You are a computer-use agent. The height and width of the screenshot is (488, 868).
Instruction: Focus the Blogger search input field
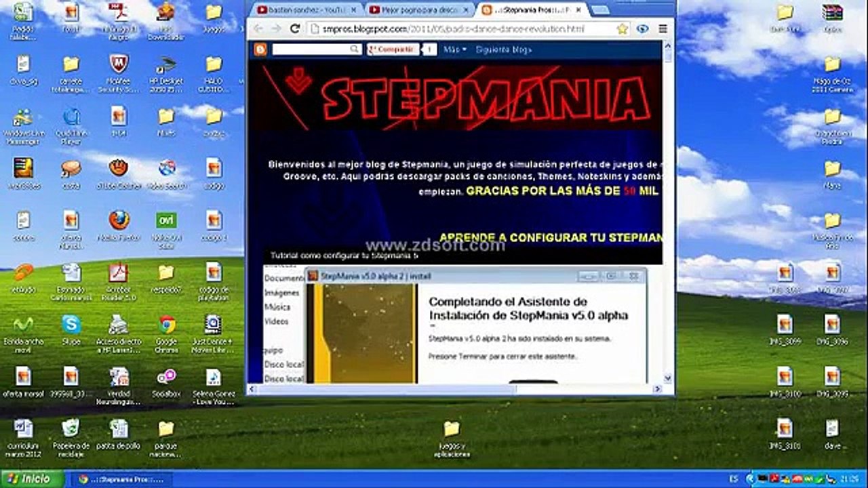click(x=311, y=49)
